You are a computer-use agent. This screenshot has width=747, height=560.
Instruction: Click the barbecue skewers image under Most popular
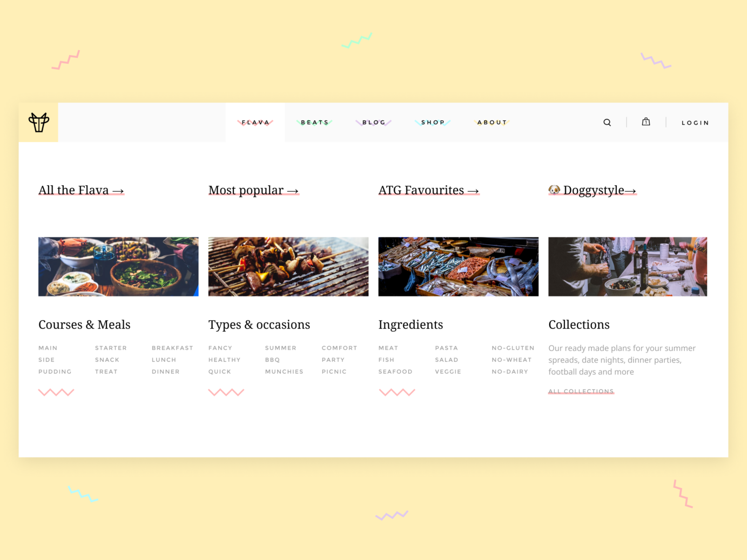[288, 266]
